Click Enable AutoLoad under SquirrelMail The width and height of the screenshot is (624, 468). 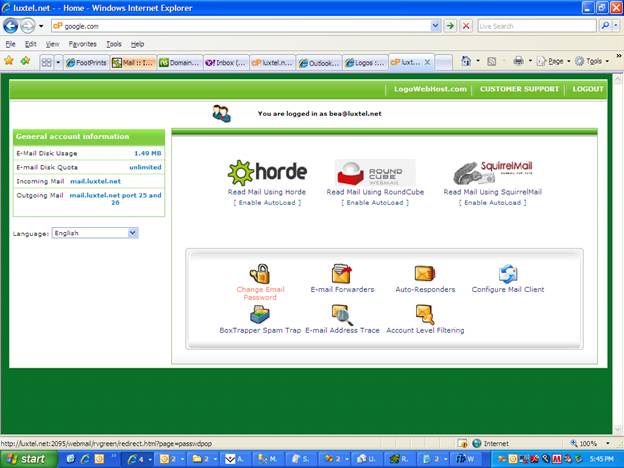click(x=493, y=203)
